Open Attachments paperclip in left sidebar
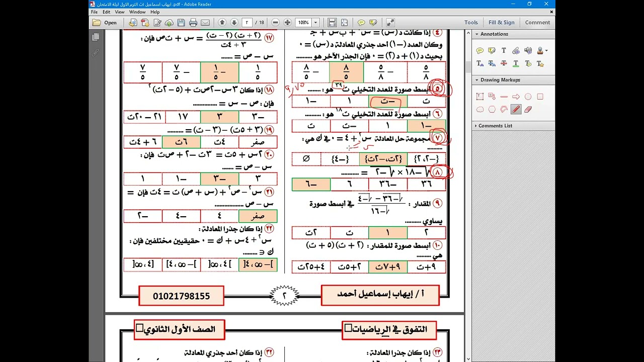The height and width of the screenshot is (362, 644). tap(96, 52)
